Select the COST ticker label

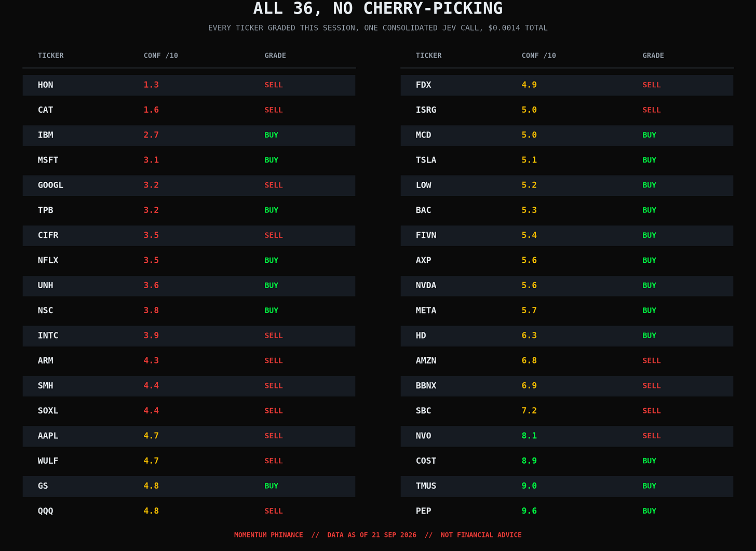pos(426,461)
